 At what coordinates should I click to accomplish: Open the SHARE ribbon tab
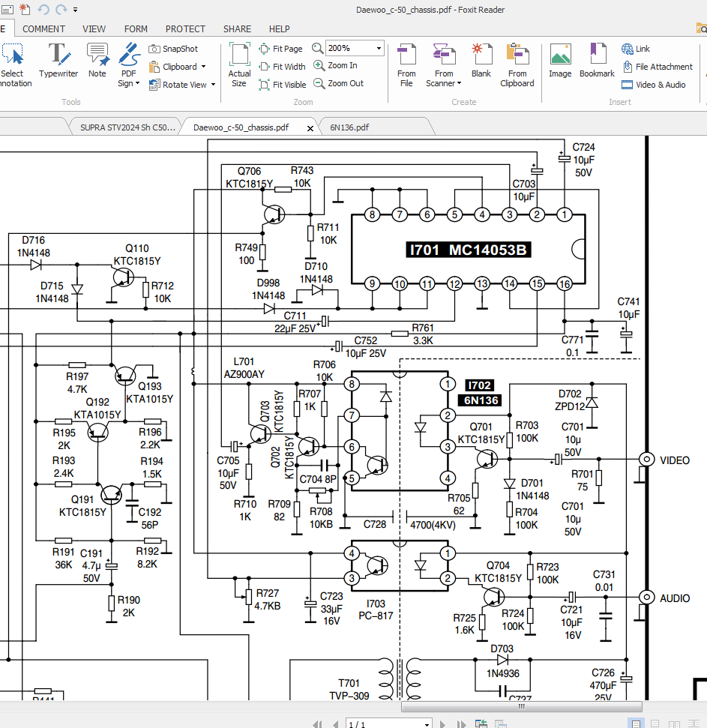(x=237, y=28)
